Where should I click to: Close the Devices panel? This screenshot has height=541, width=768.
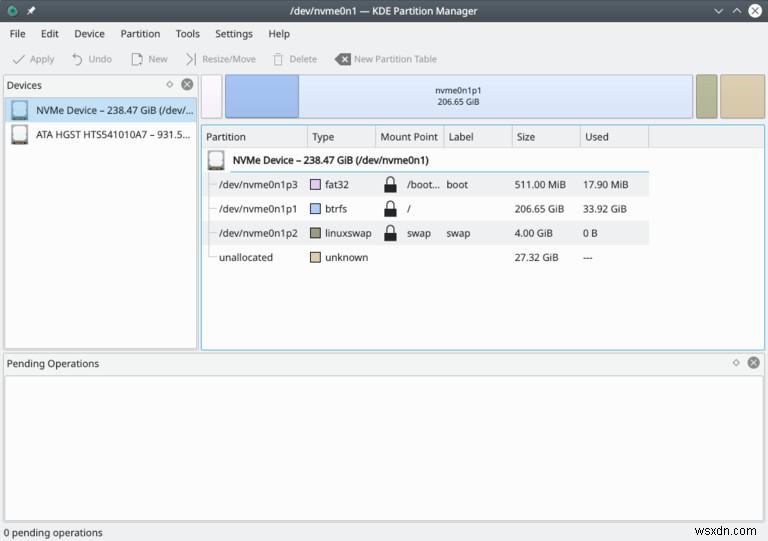(187, 85)
